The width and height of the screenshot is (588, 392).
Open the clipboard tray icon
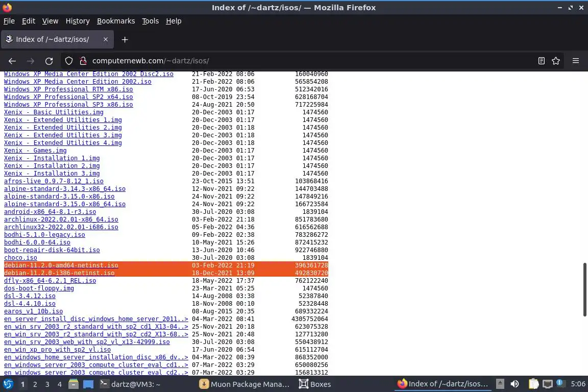[x=533, y=384]
